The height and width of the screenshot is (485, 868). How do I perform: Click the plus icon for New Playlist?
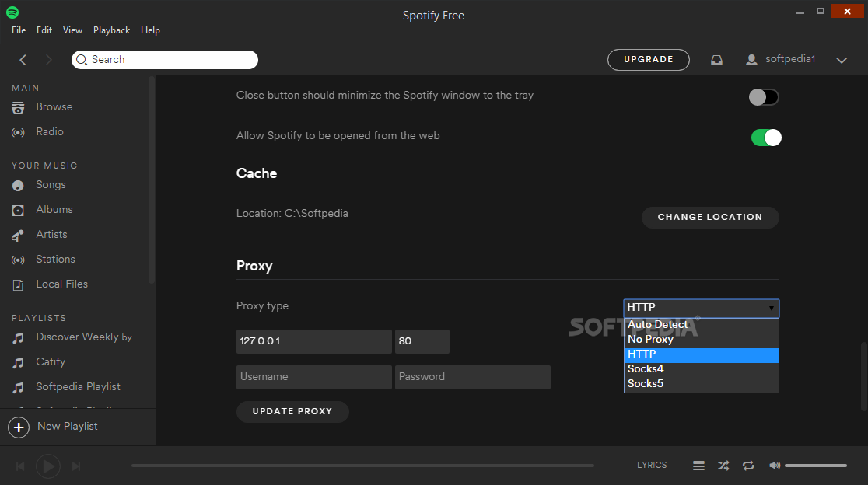point(19,427)
